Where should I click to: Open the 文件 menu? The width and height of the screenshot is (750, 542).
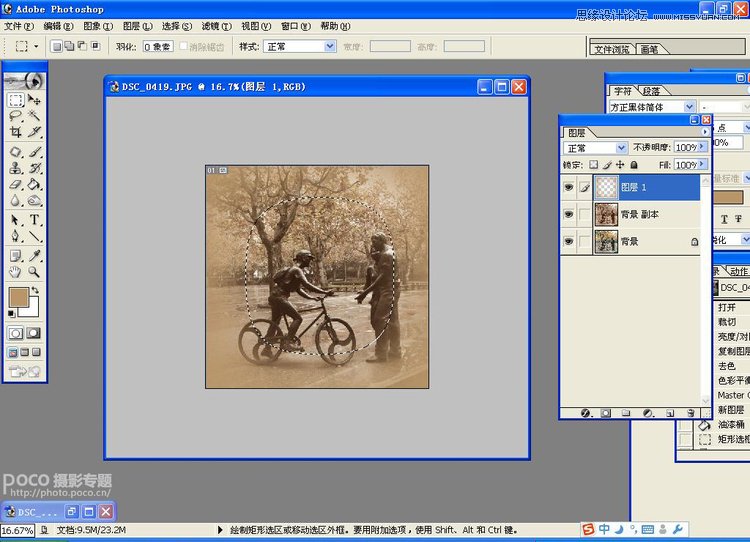pos(19,26)
